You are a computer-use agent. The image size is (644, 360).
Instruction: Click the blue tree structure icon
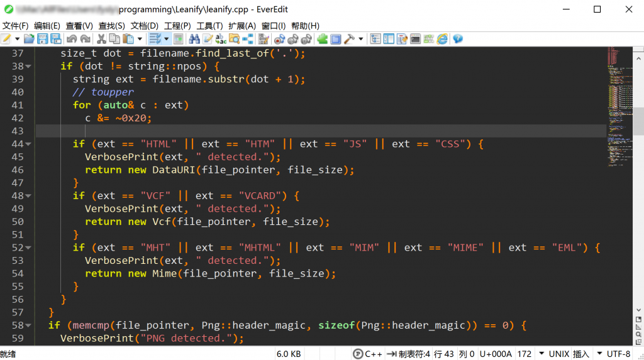tap(248, 39)
